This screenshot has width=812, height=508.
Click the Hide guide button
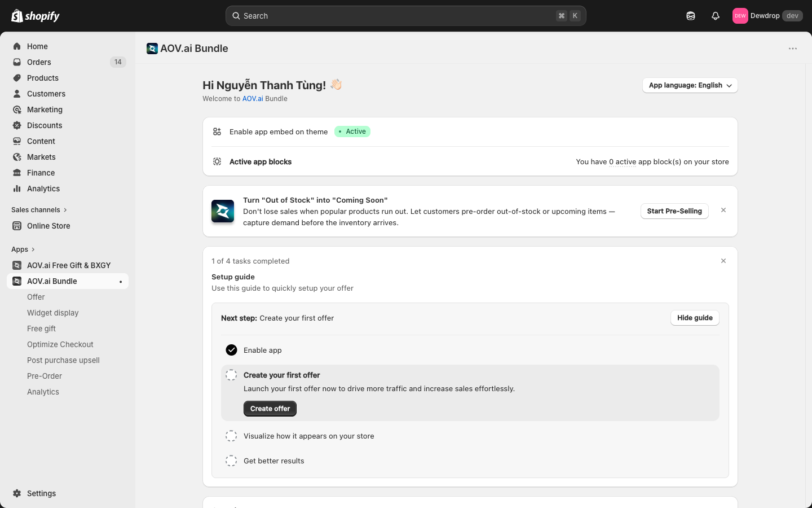695,318
